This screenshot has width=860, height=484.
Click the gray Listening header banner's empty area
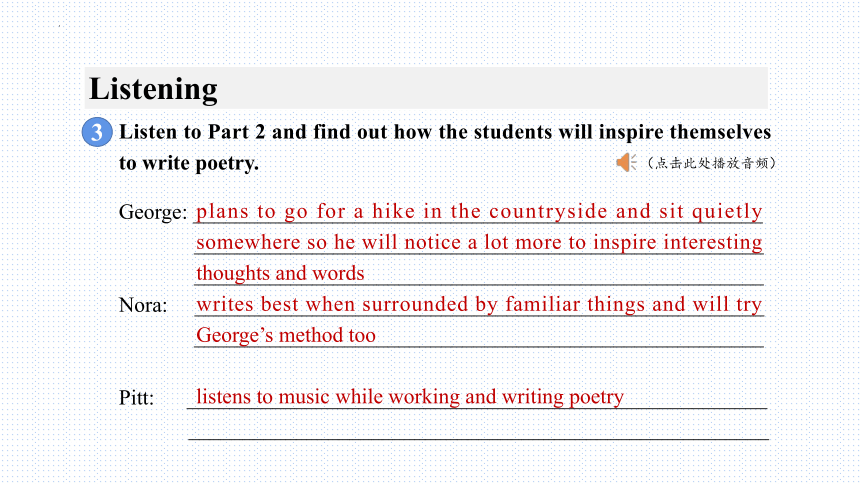point(494,88)
